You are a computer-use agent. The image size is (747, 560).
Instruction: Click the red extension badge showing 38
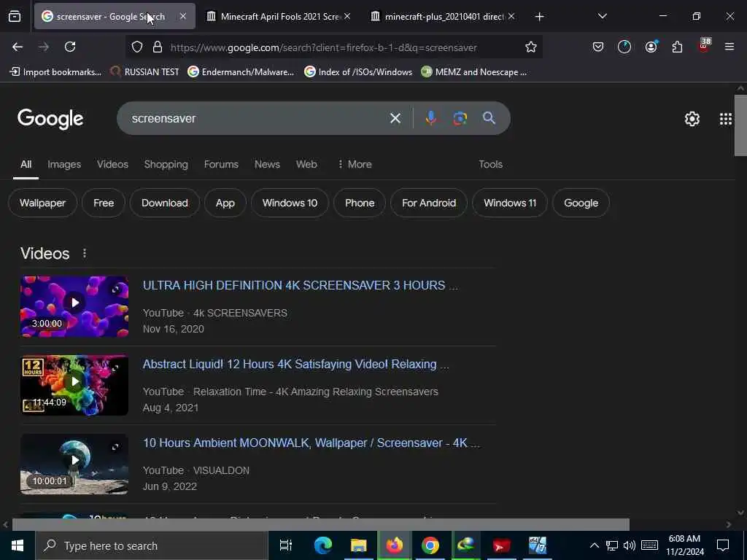(x=704, y=45)
